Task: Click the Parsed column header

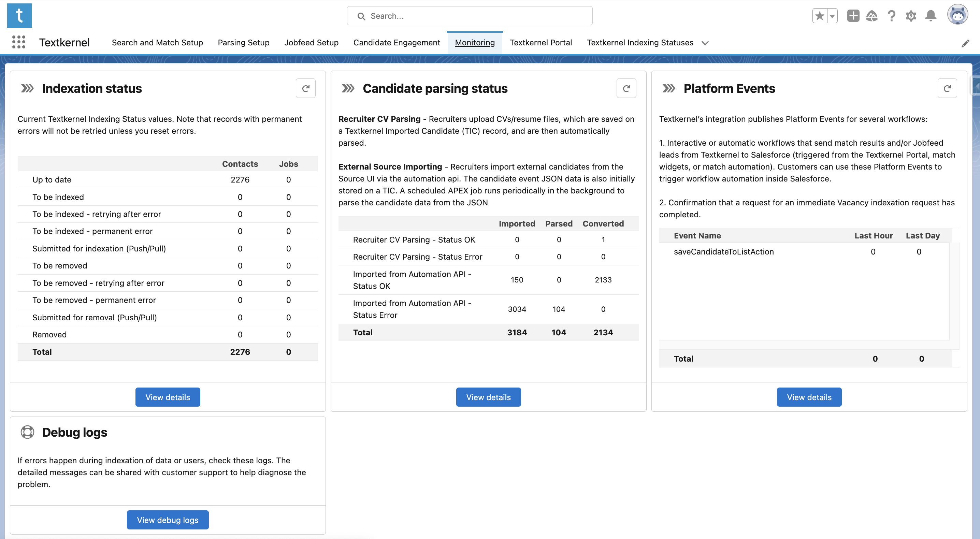Action: (x=559, y=224)
